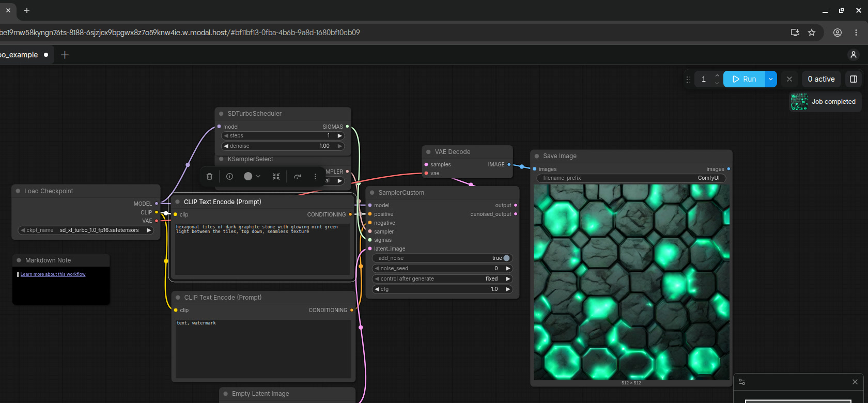This screenshot has width=868, height=403.
Task: Click the 0 active jobs button
Action: click(822, 79)
